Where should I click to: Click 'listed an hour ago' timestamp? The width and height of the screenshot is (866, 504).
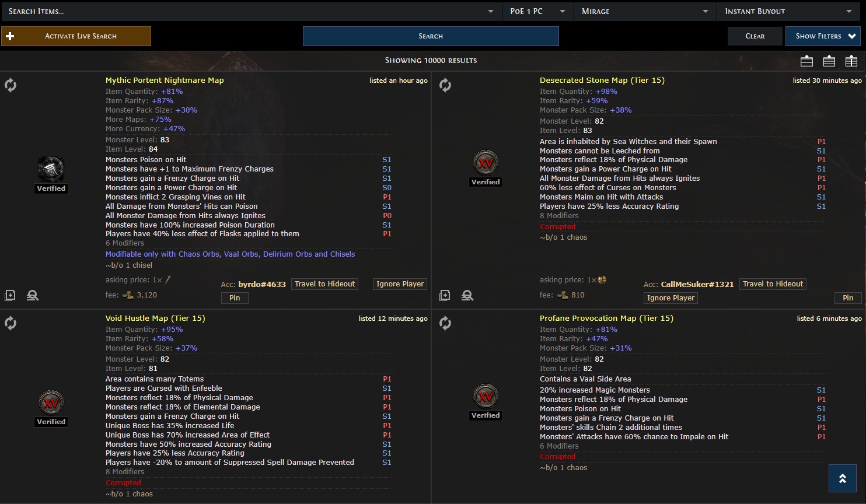tap(399, 80)
